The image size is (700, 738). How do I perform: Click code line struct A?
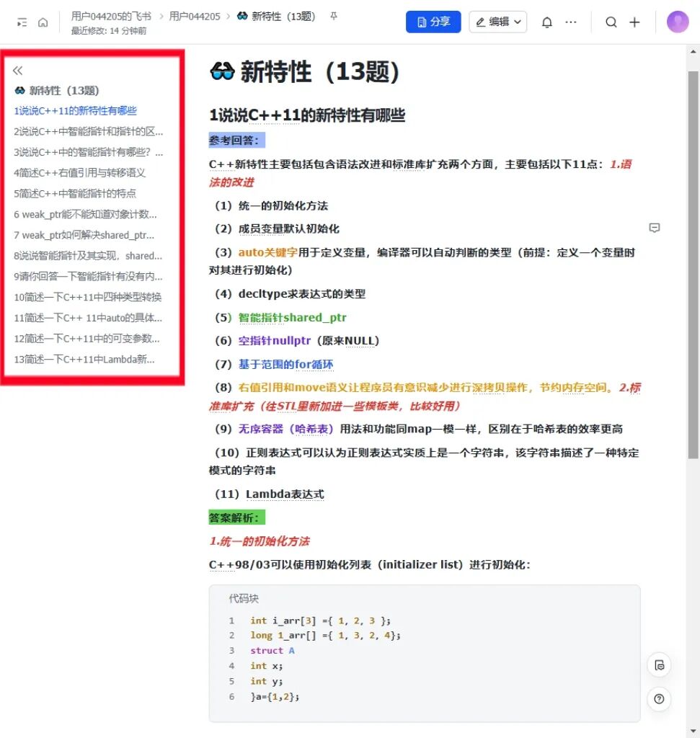(272, 651)
